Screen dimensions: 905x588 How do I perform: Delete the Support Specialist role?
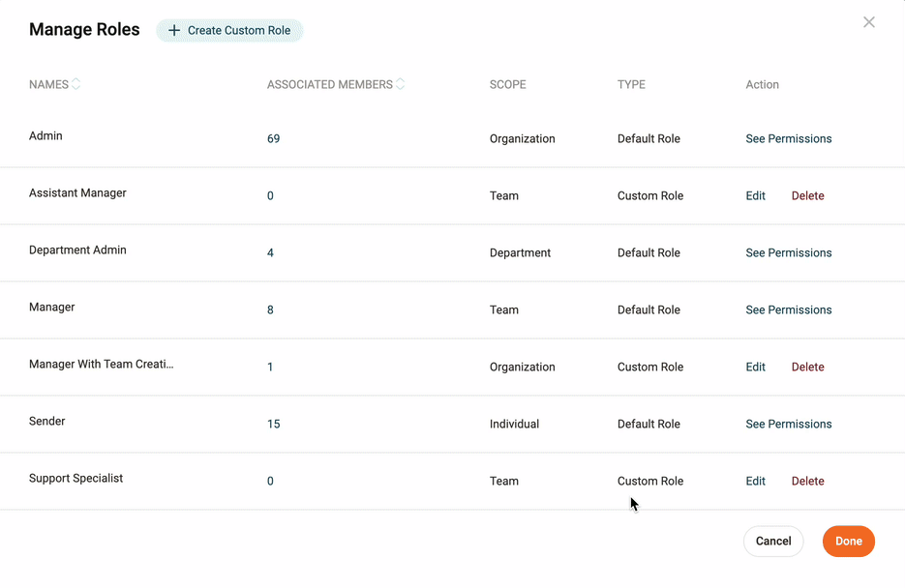click(x=807, y=482)
